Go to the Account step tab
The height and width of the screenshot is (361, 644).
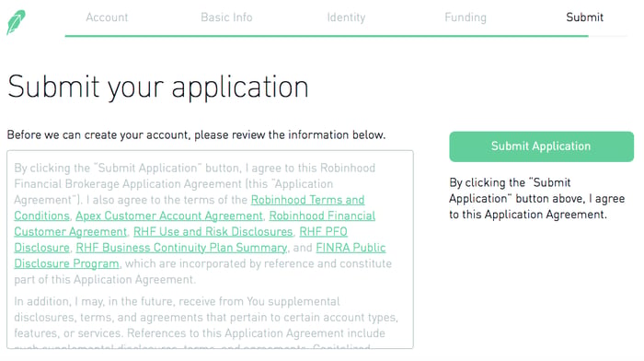[107, 17]
